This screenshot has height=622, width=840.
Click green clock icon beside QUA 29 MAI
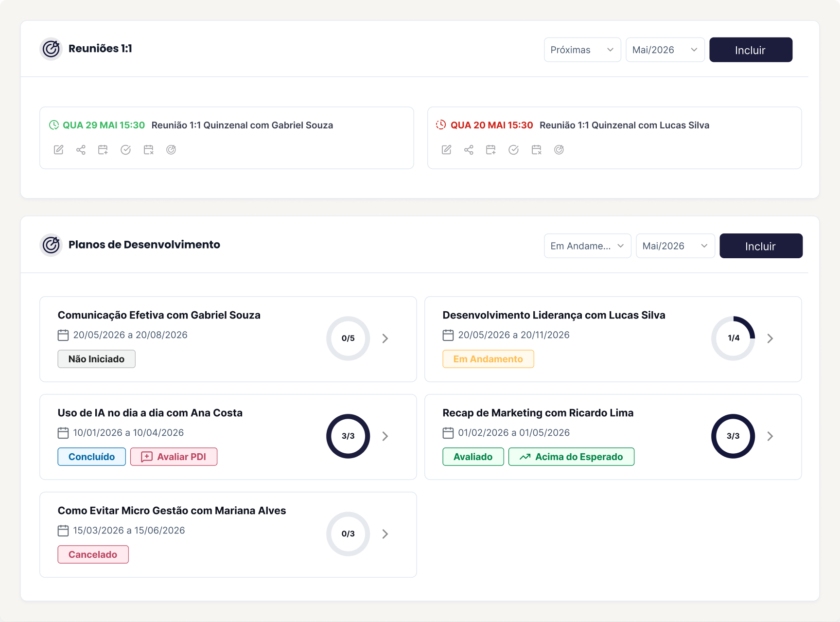tap(54, 125)
